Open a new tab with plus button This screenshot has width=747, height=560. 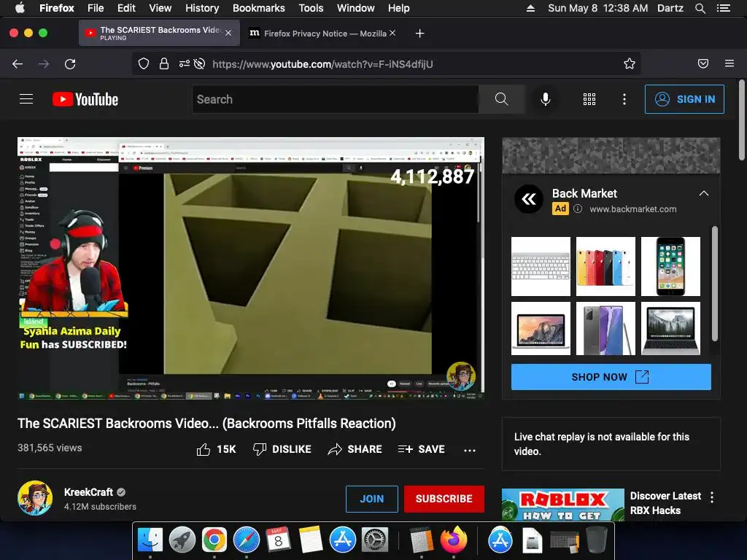coord(419,34)
